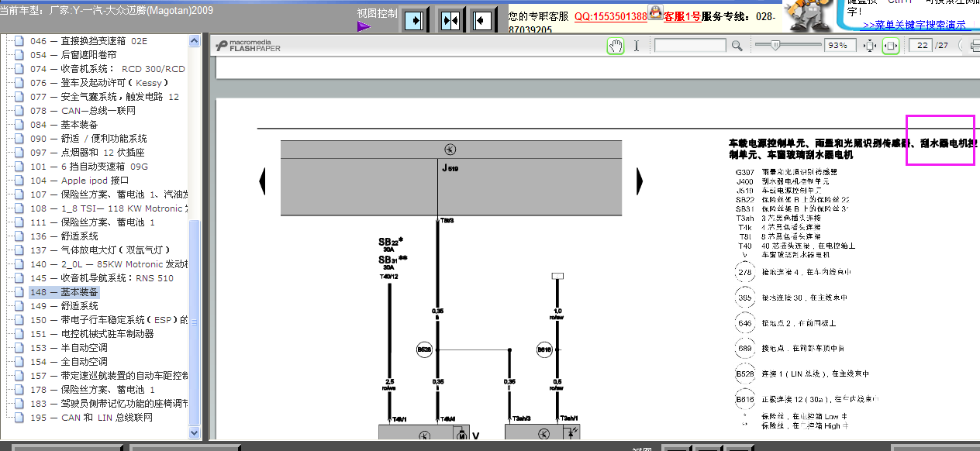Open the 菜单关键字搜索演示 link

click(915, 25)
